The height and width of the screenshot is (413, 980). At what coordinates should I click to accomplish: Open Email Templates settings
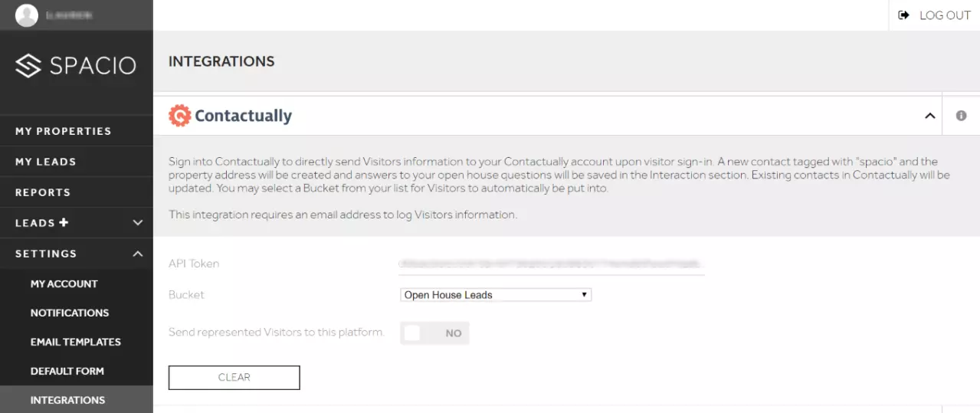(76, 342)
